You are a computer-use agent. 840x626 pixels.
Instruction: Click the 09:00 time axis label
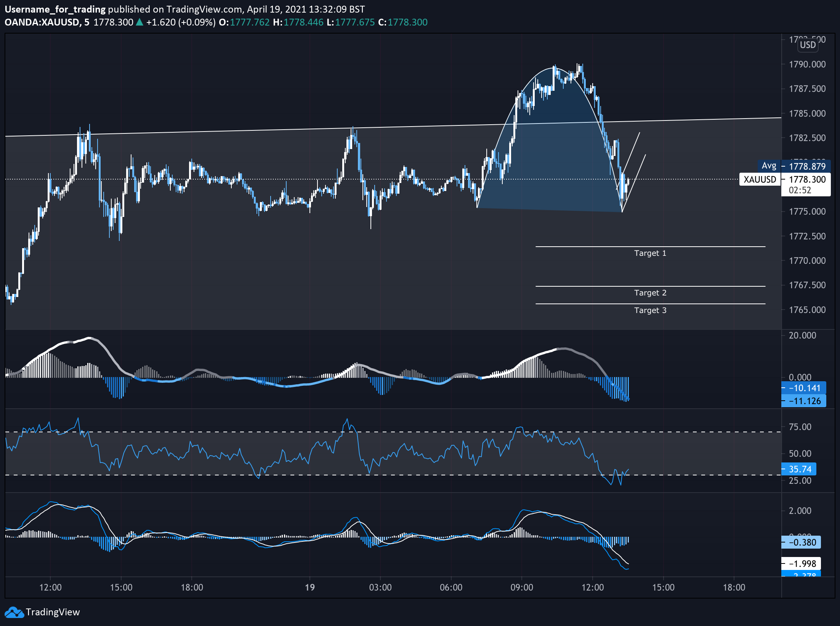(x=522, y=587)
